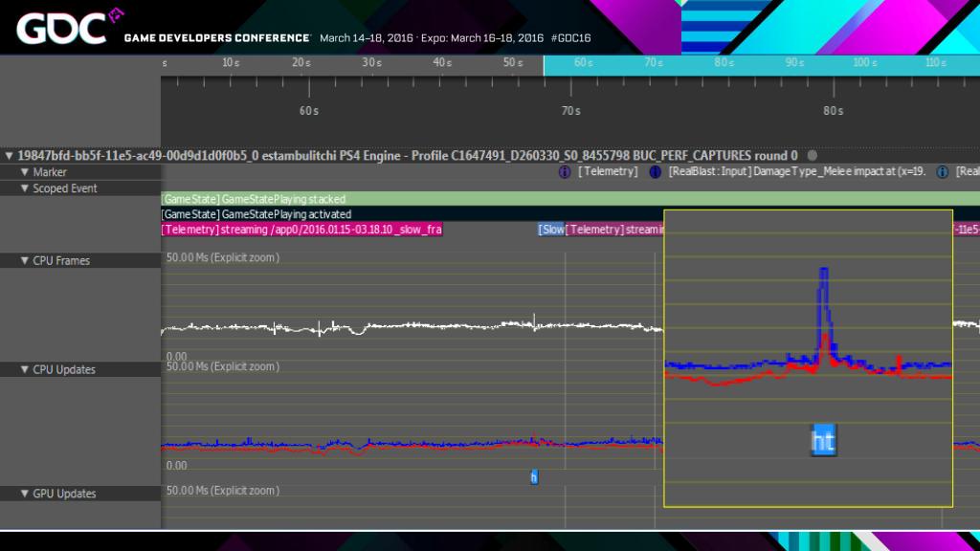Click the Telemetry marker info icon
980x551 pixels.
(x=565, y=172)
